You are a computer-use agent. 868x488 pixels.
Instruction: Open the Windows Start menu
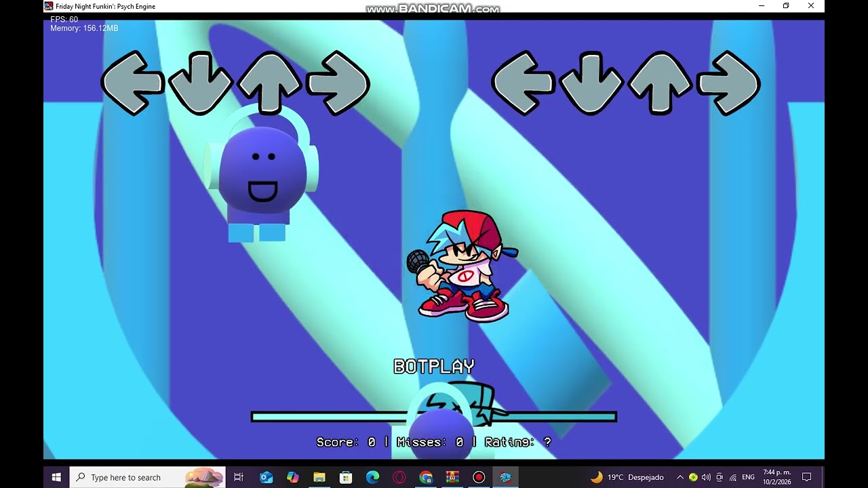point(56,477)
